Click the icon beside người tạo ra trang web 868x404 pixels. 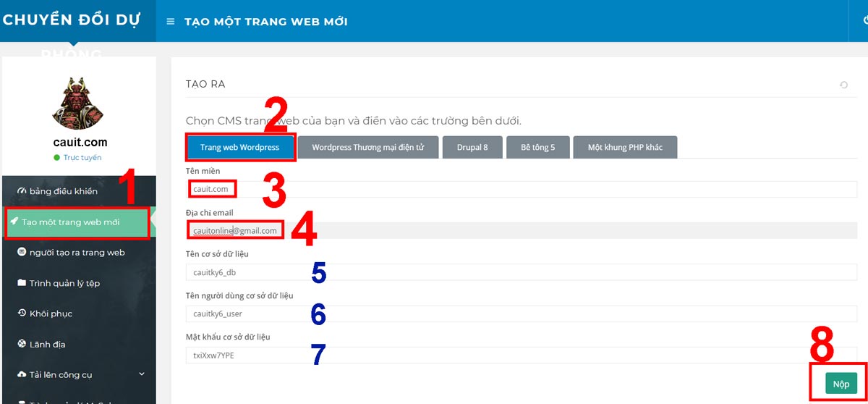click(22, 253)
